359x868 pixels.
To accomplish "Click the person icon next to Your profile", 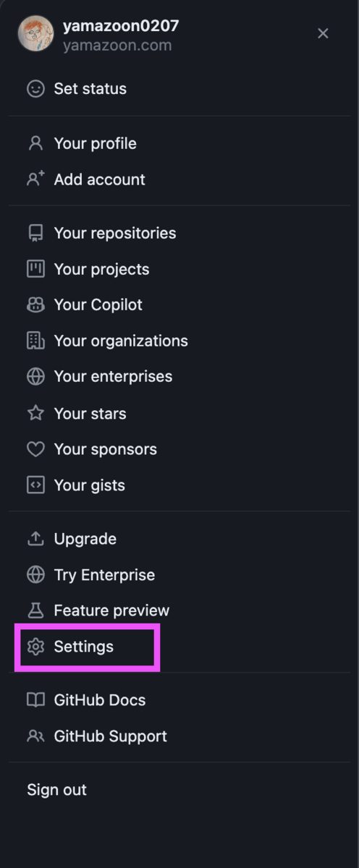I will pos(35,143).
